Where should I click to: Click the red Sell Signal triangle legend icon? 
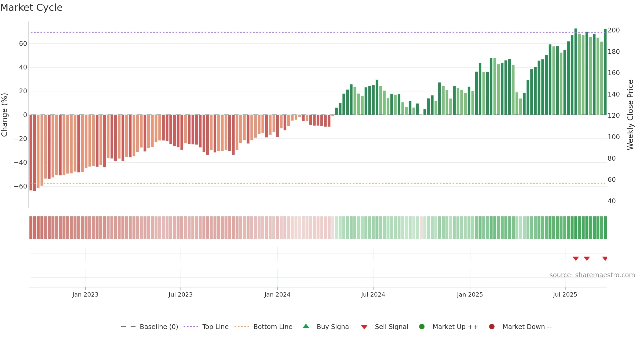click(364, 327)
